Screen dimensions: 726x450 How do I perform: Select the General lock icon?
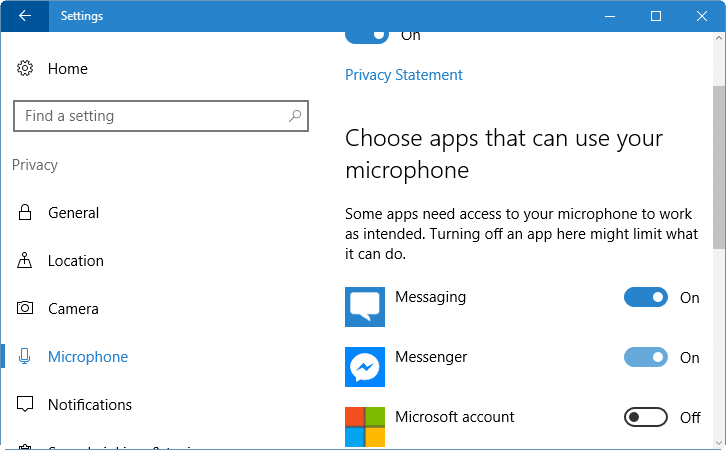click(25, 212)
